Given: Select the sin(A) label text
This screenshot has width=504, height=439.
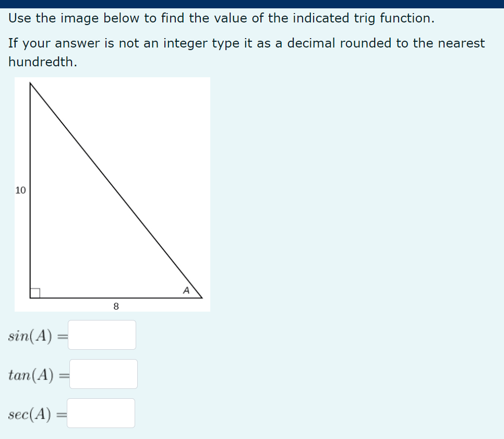Looking at the screenshot, I should pos(30,335).
